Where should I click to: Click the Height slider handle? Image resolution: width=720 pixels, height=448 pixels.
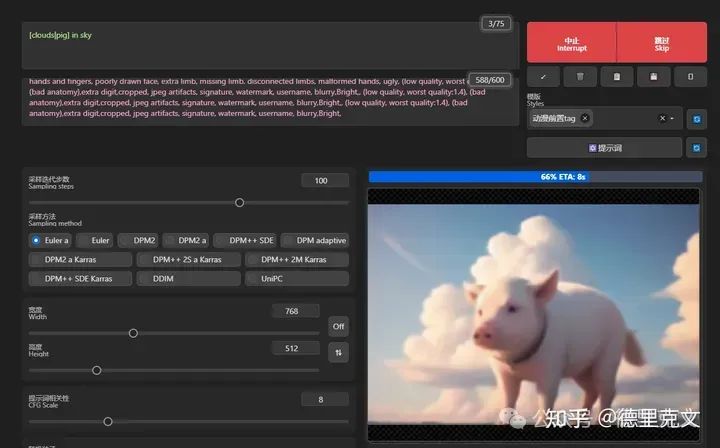(x=96, y=370)
